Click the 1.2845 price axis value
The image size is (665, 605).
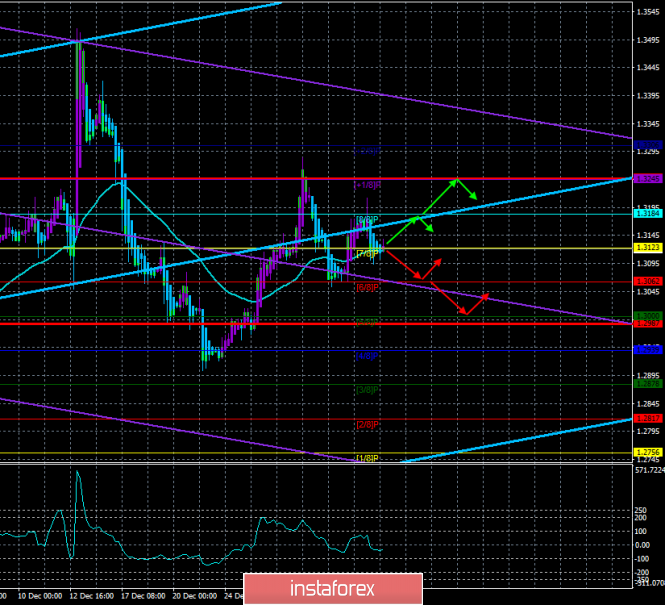(648, 404)
